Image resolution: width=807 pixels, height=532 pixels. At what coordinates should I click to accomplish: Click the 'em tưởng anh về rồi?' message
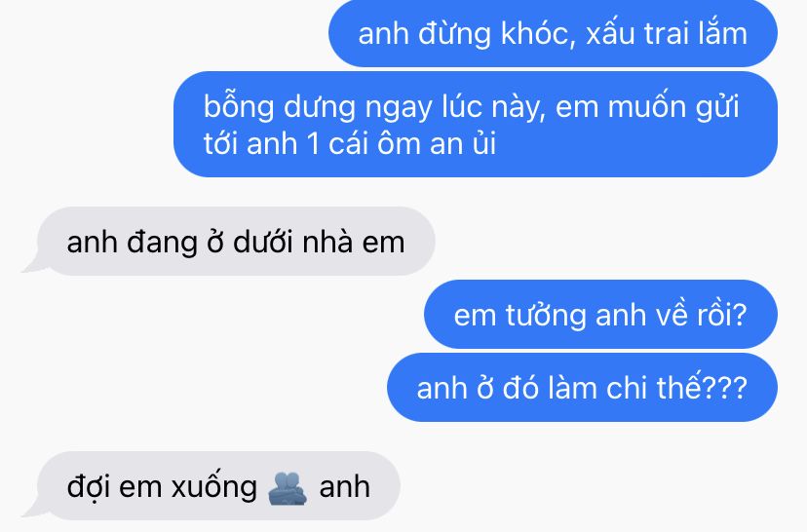point(600,315)
